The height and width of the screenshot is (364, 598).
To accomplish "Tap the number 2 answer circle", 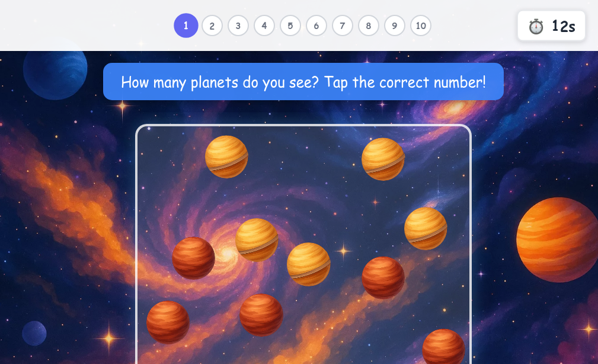I will click(x=212, y=25).
